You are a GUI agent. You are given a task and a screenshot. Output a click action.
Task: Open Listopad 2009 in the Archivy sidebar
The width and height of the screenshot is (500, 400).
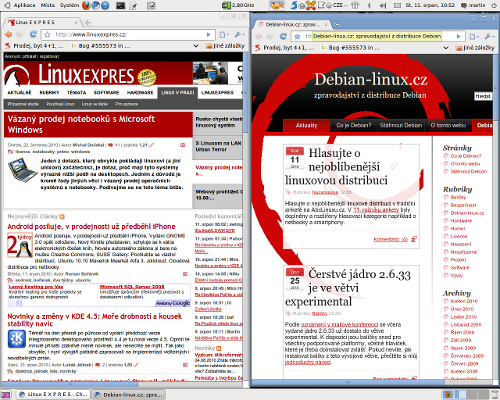tap(466, 324)
